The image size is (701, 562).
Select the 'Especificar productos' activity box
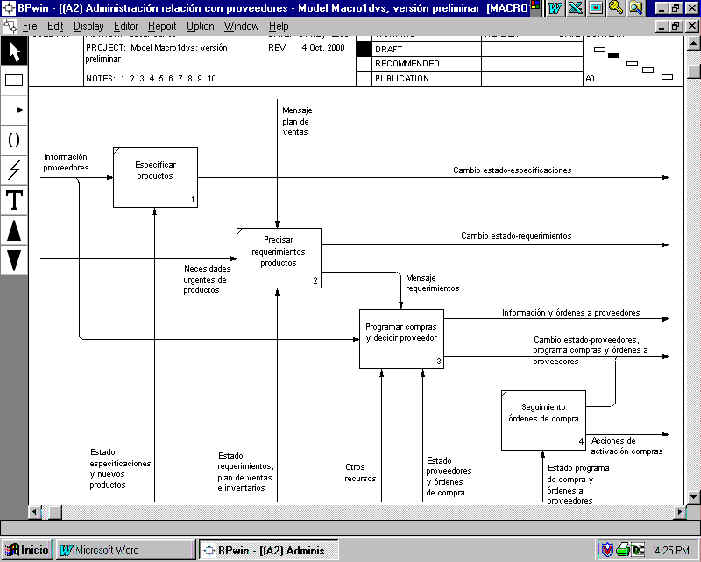(x=155, y=177)
